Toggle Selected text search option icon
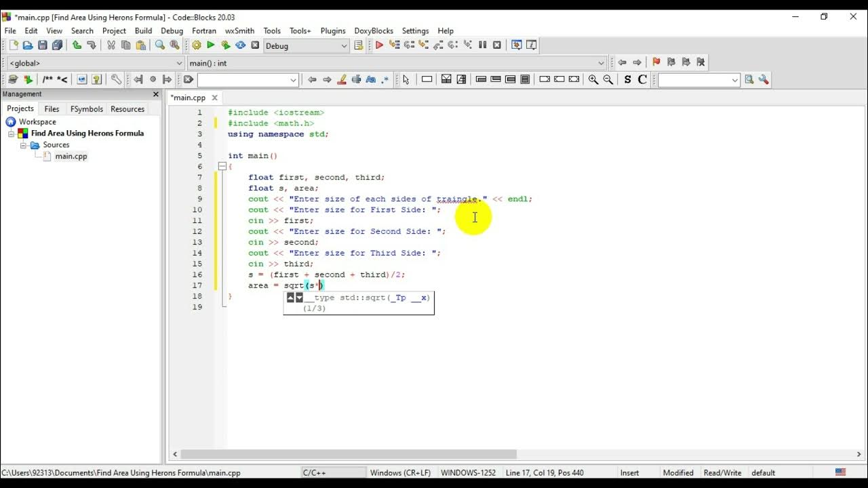 [x=357, y=79]
